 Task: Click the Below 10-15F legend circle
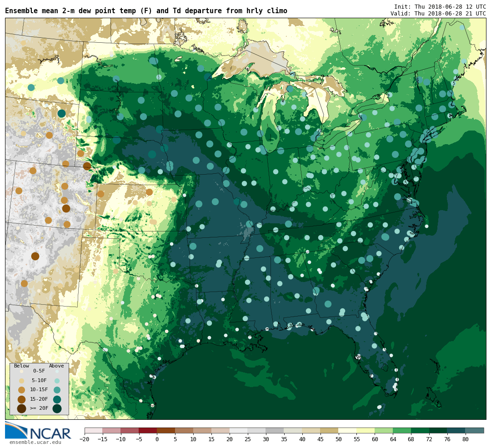(22, 390)
